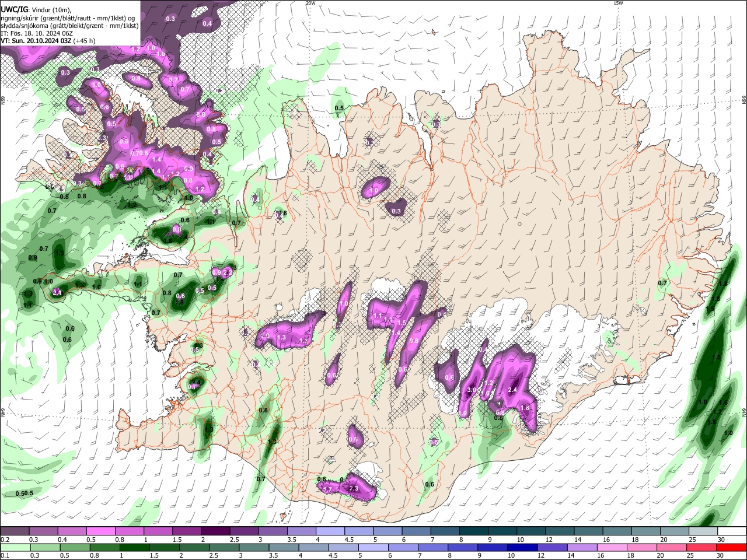The height and width of the screenshot is (560, 747).
Task: Click the '2.1' rain value on the map
Action: (x=57, y=293)
